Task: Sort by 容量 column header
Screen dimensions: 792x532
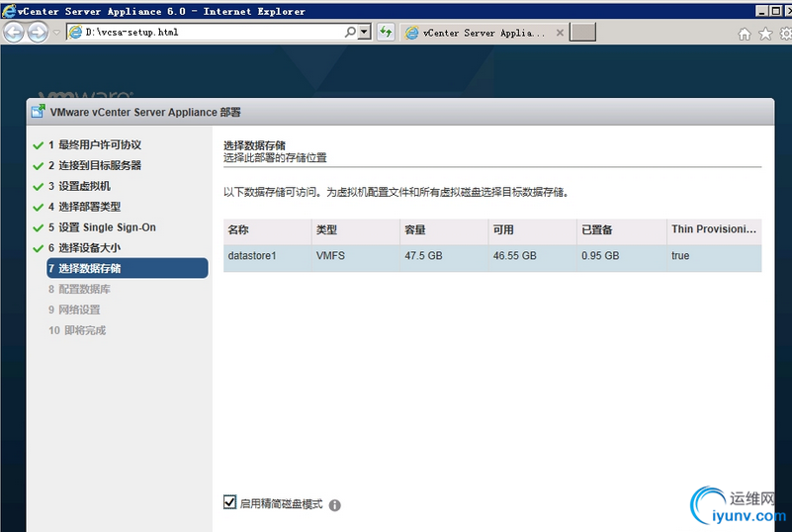Action: 444,230
